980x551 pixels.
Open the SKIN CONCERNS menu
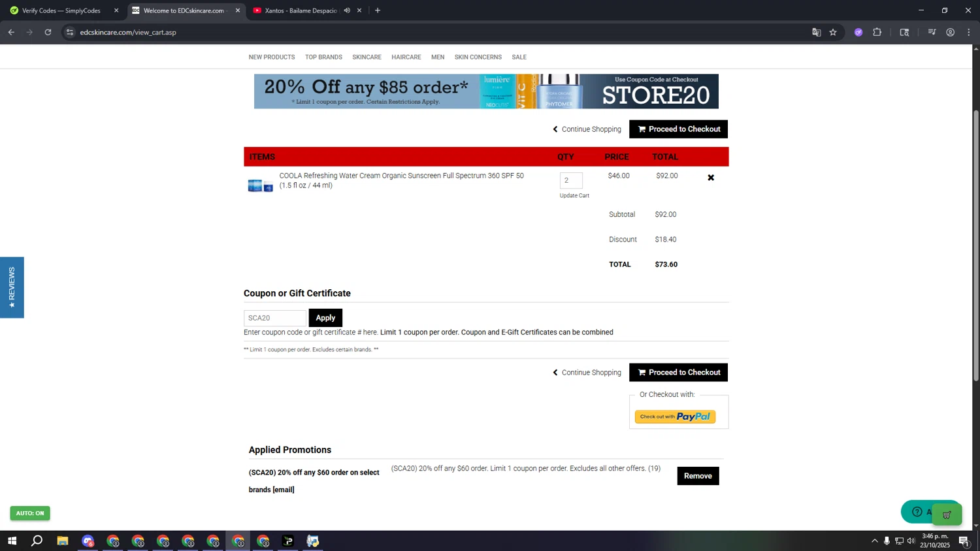pos(478,57)
